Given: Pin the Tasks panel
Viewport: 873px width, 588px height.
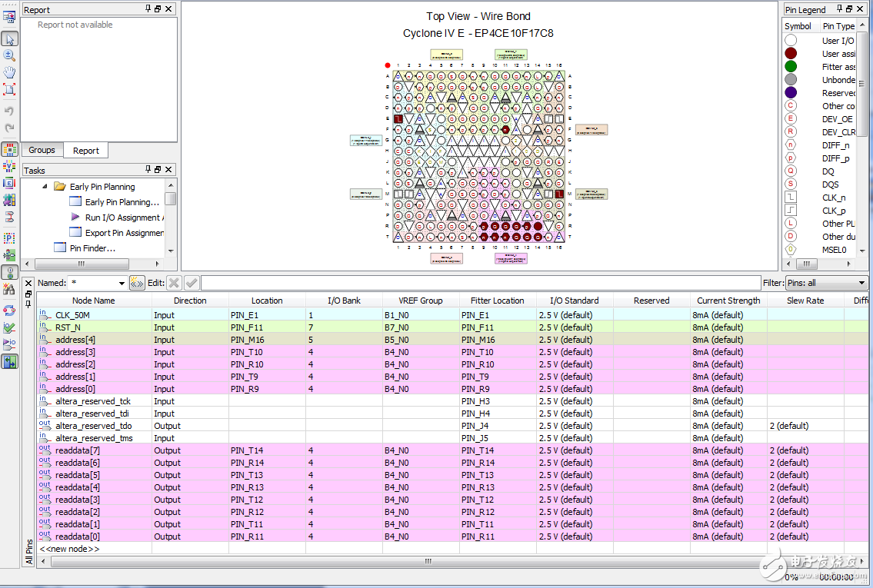Looking at the screenshot, I should click(148, 170).
